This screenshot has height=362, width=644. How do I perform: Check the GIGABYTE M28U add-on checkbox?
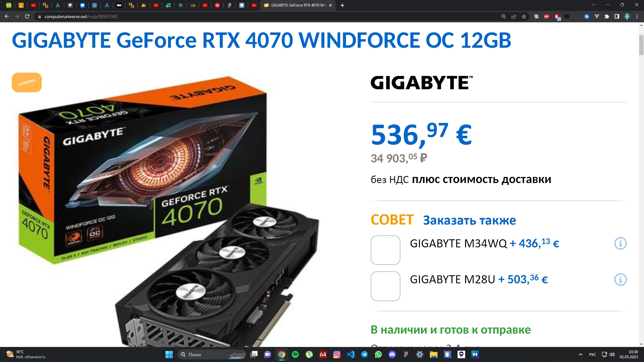385,286
